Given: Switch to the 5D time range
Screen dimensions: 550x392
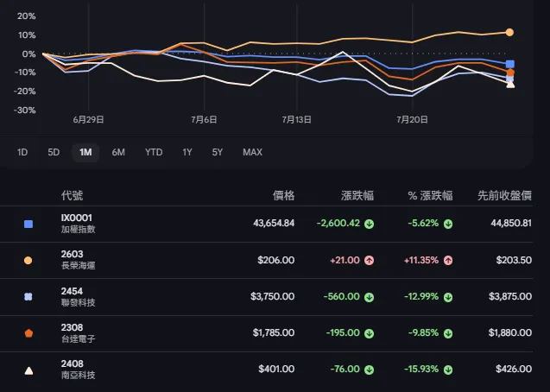Looking at the screenshot, I should pyautogui.click(x=54, y=152).
